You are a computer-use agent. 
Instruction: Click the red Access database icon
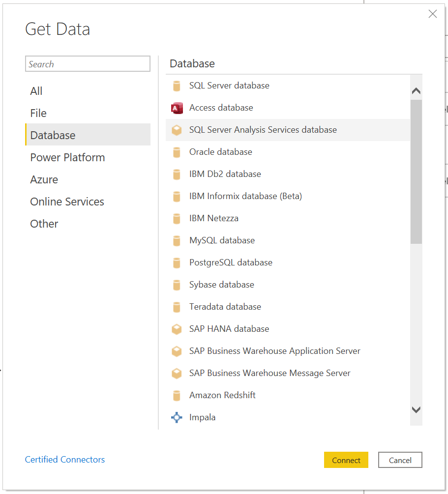tap(177, 108)
